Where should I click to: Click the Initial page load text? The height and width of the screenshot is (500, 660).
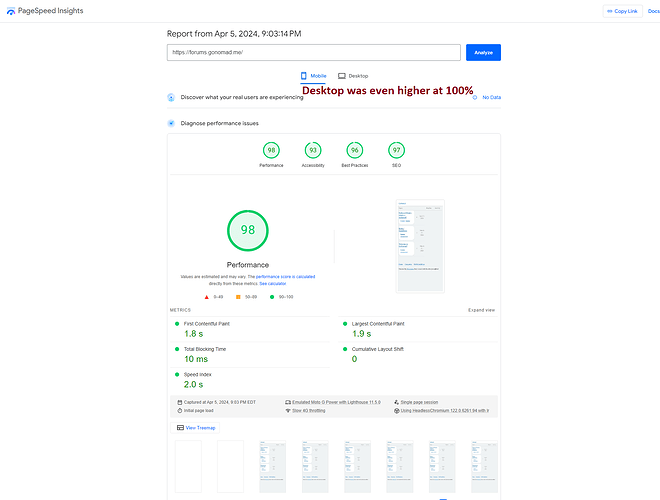coord(199,411)
